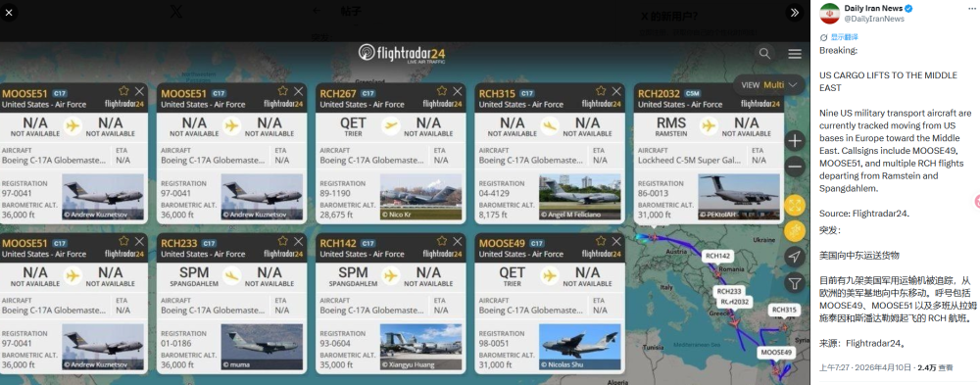
Task: Close the X image viewer
Action: point(9,13)
